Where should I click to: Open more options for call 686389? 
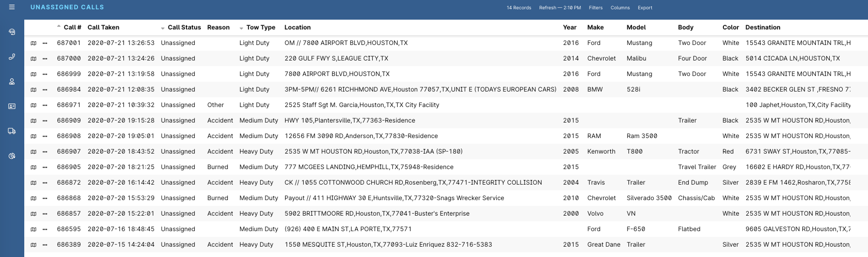click(x=45, y=245)
